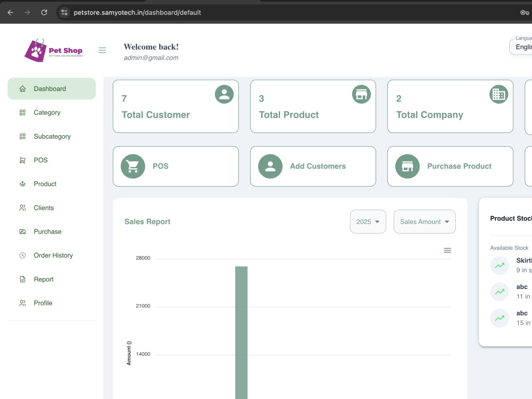Image resolution: width=532 pixels, height=399 pixels.
Task: Click the Total Product store icon
Action: (x=361, y=94)
